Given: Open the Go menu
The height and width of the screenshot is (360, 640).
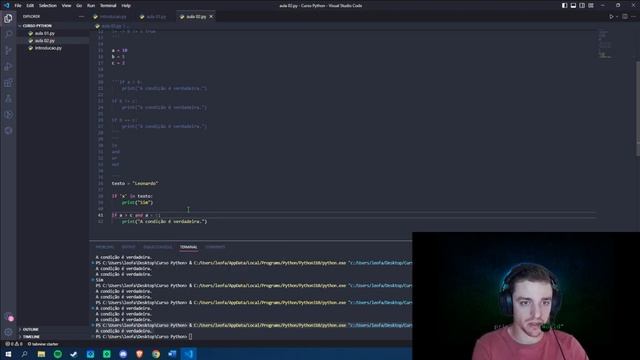Looking at the screenshot, I should (x=79, y=6).
